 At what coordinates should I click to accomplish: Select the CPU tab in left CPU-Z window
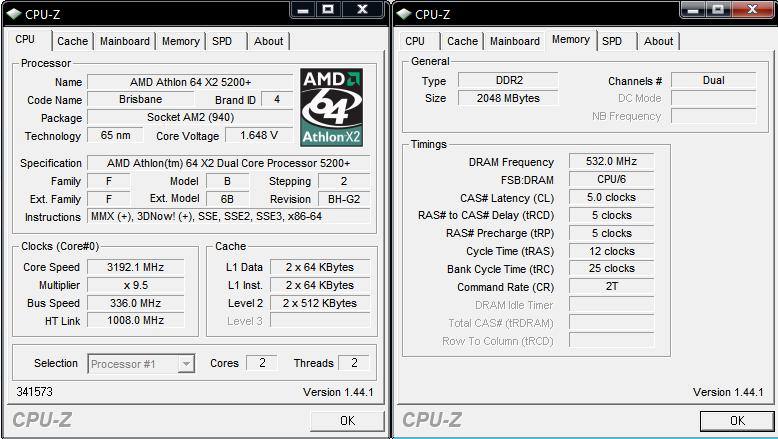click(25, 39)
